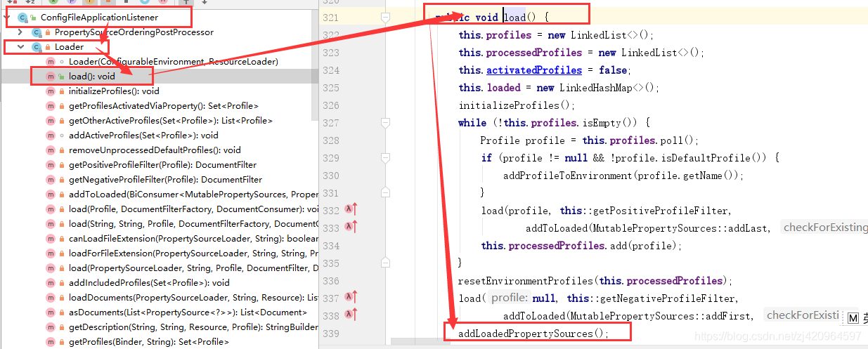Click the 'load' method name on line 321

coord(514,17)
